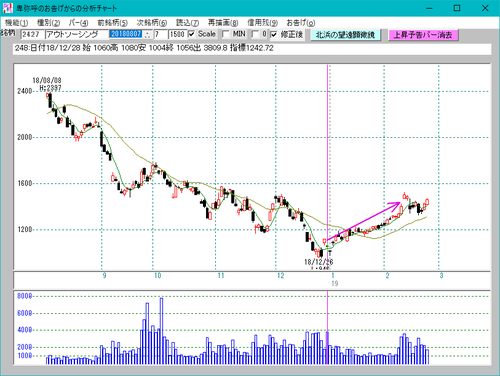Open the バー(4) menu
This screenshot has width=500, height=376.
click(78, 23)
